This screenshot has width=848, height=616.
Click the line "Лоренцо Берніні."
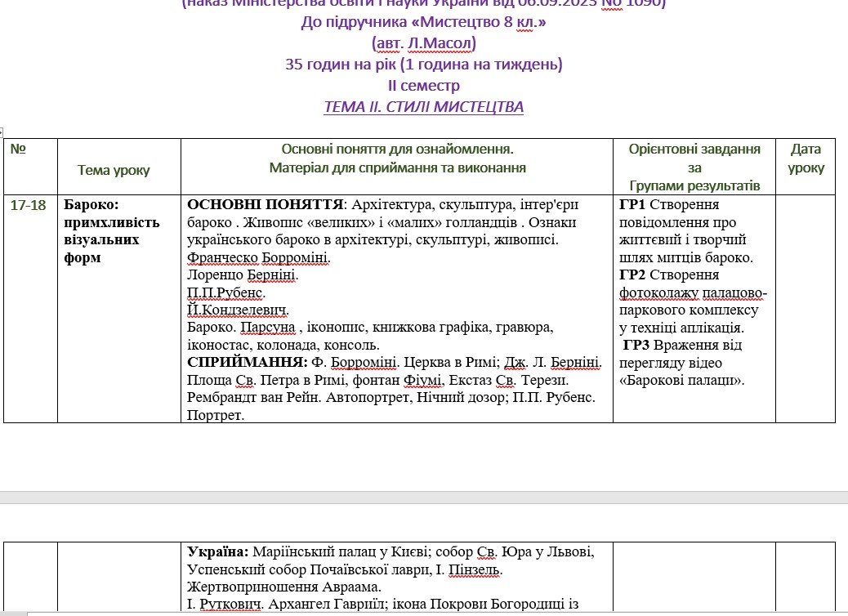point(243,275)
